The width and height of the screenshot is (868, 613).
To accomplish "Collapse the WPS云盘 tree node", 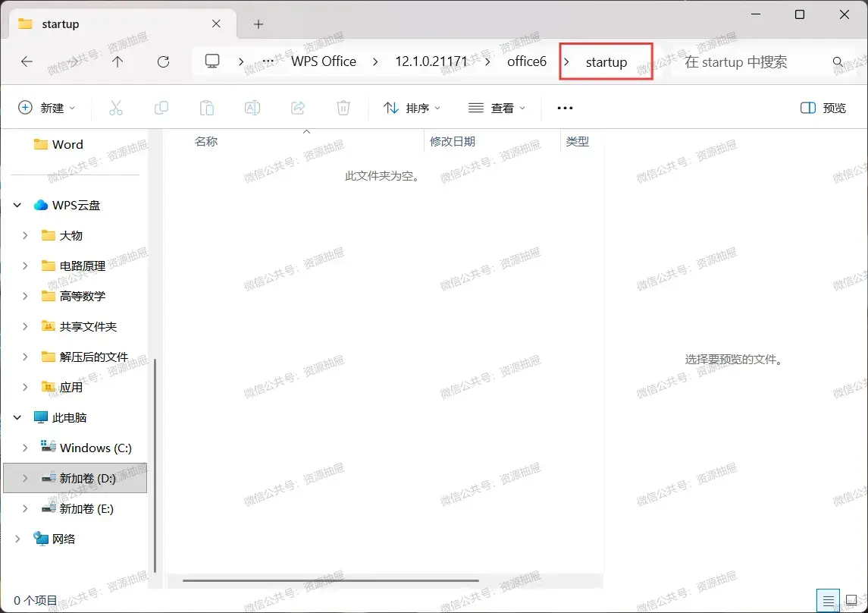I will tap(17, 206).
